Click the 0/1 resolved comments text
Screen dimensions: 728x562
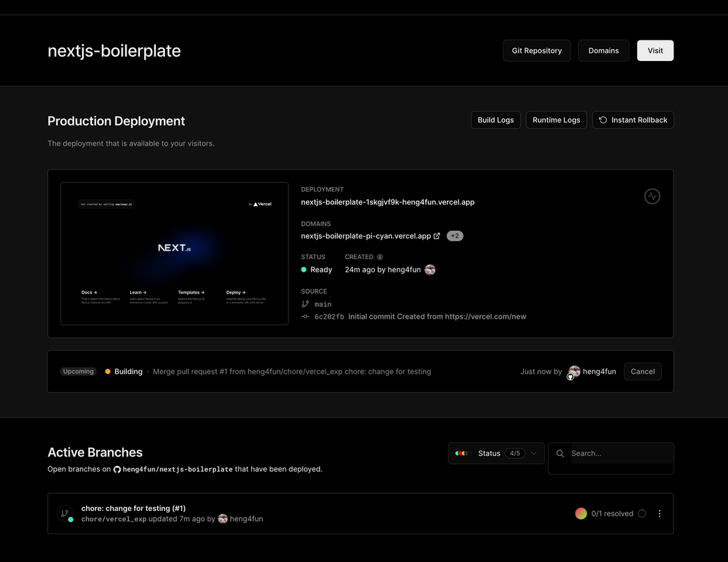(612, 513)
